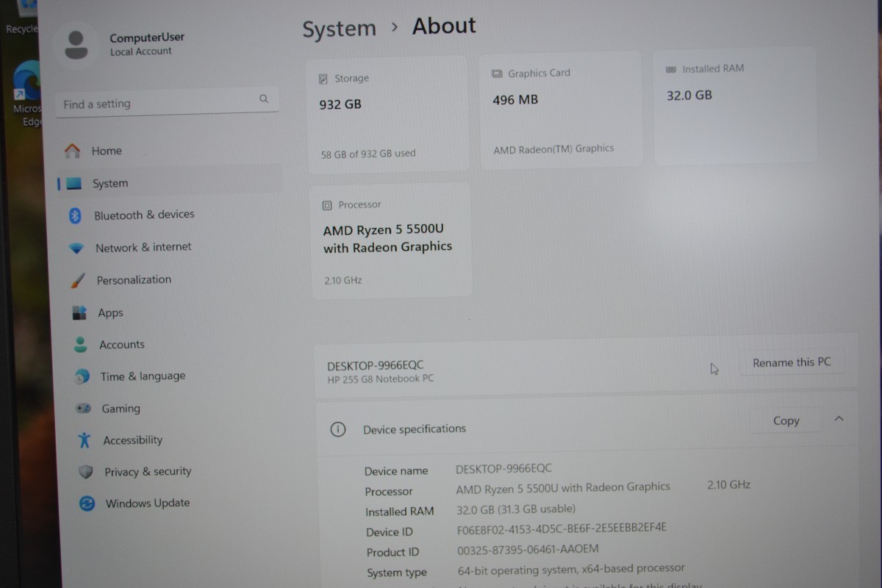Click the Time & language clock icon

pos(82,376)
